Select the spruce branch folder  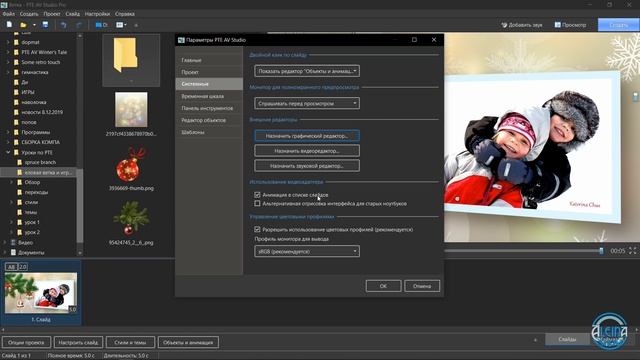[x=40, y=162]
